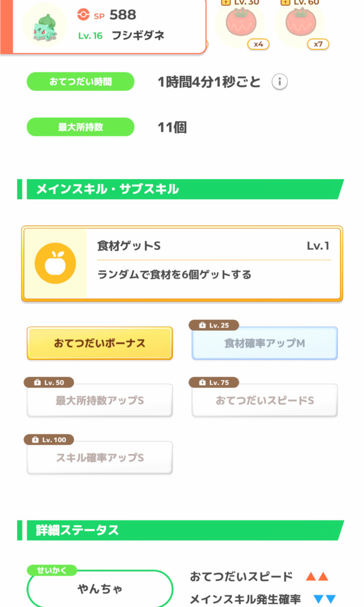Tap the orange apple main skill icon
Screen dimensions: 364x607
pos(55,263)
